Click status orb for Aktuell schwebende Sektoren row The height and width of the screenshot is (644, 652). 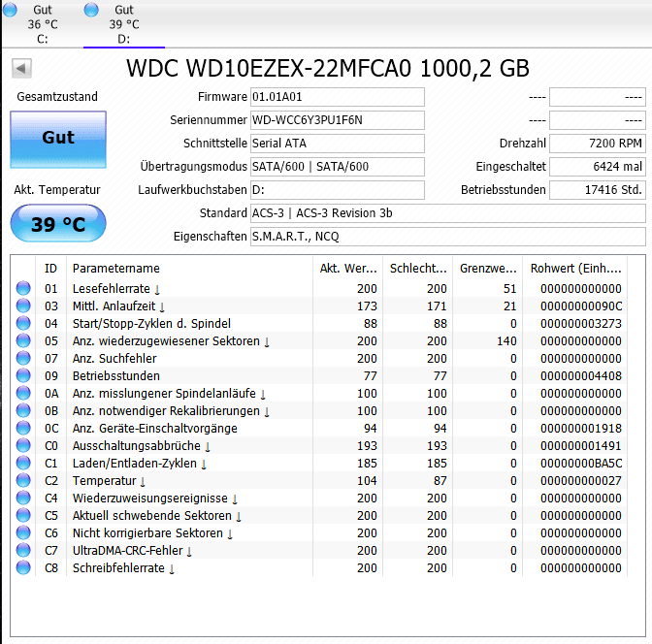tap(23, 515)
